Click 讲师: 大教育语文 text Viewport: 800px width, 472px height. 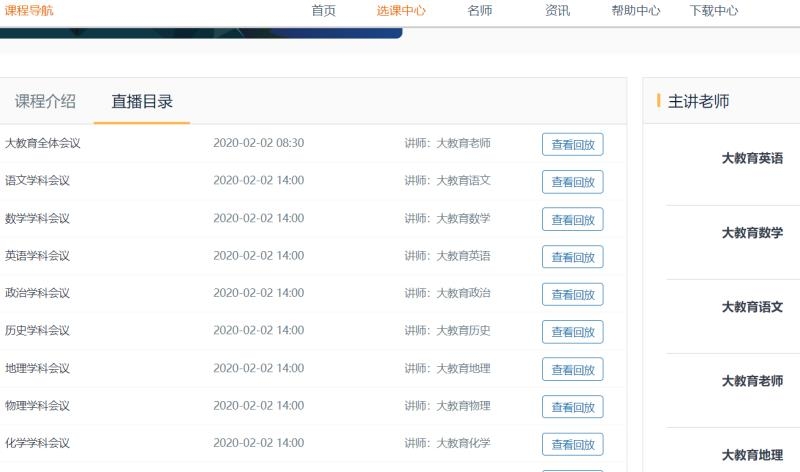tap(447, 180)
